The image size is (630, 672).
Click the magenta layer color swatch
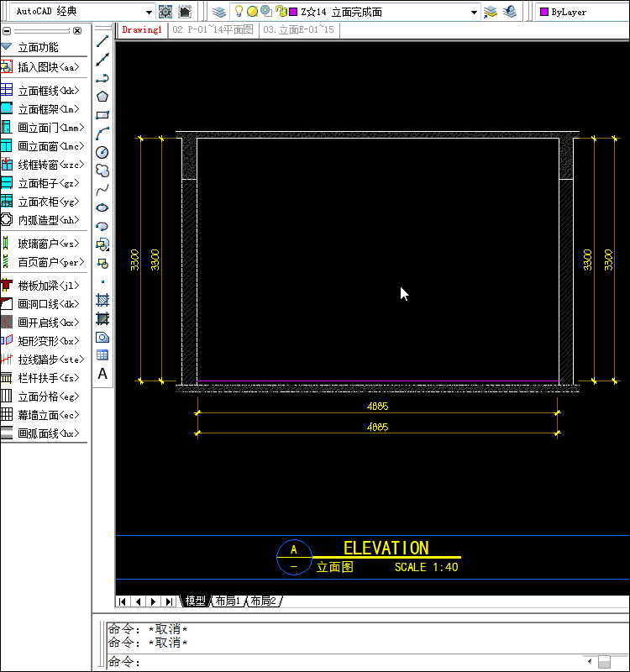click(293, 12)
